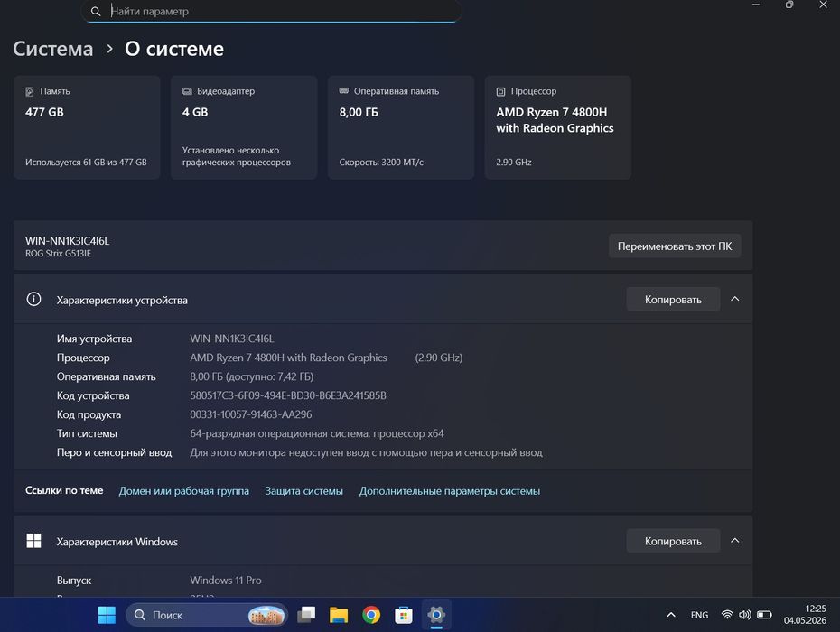Select device name value "WIN-NN1K3IC4I6L" in specs
Image resolution: width=840 pixels, height=632 pixels.
[x=232, y=339]
